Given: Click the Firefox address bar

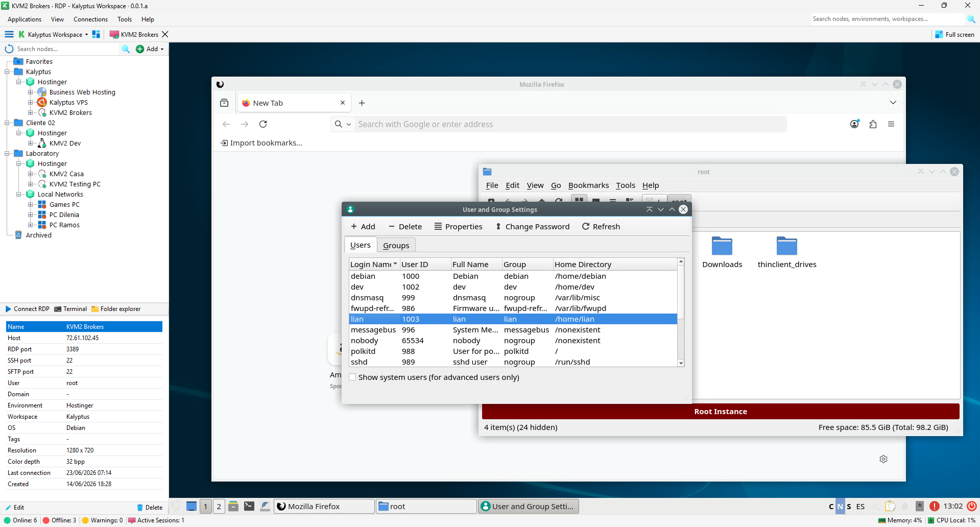Looking at the screenshot, I should click(x=570, y=124).
